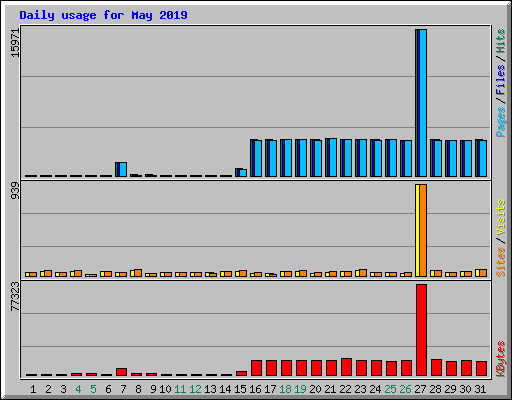
Task: Click day 22 on the x-axis
Action: coord(345,389)
